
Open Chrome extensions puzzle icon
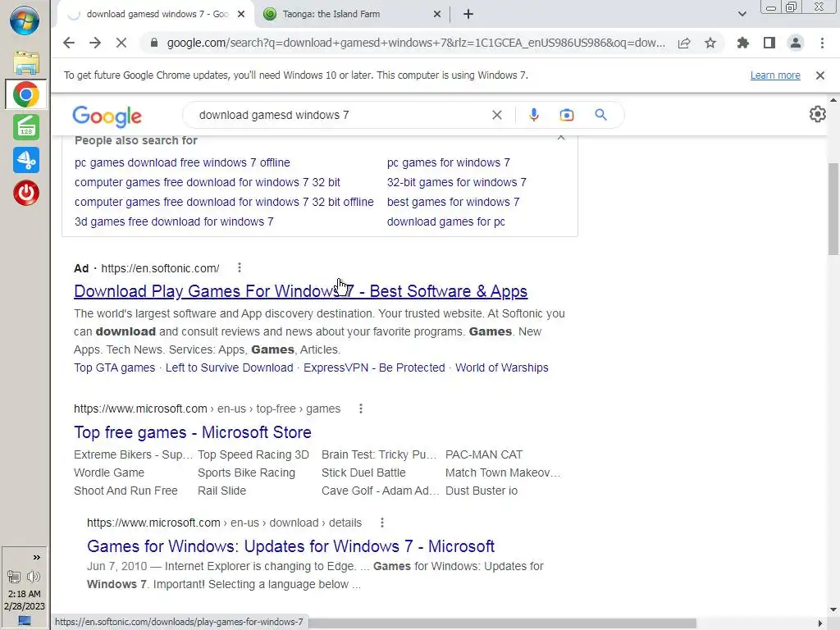click(x=743, y=43)
